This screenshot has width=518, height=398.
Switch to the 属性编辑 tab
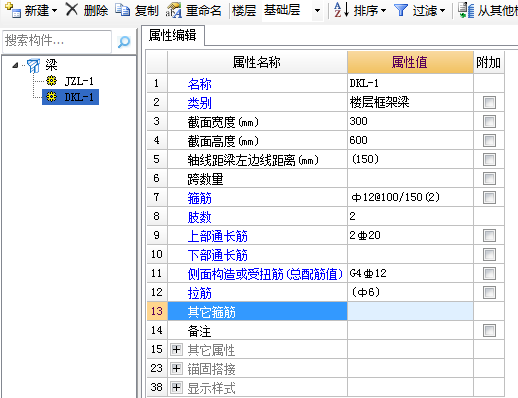[173, 35]
